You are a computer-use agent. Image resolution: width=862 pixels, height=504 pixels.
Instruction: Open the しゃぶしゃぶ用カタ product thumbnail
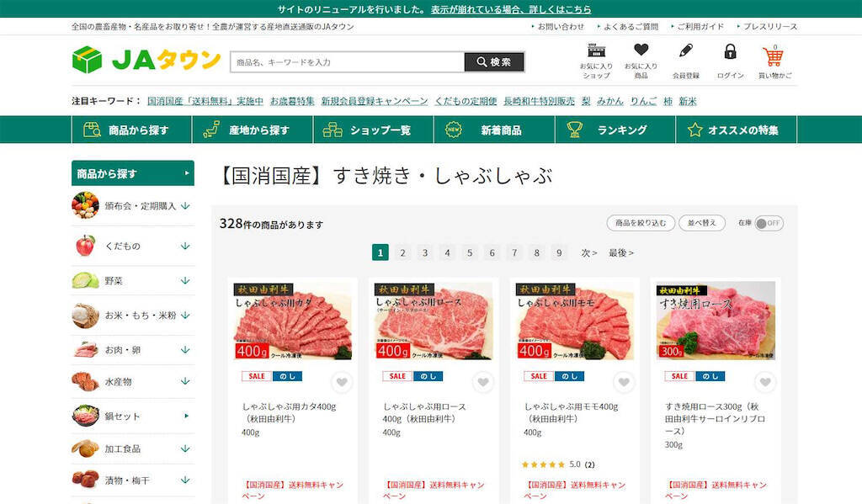pos(293,321)
